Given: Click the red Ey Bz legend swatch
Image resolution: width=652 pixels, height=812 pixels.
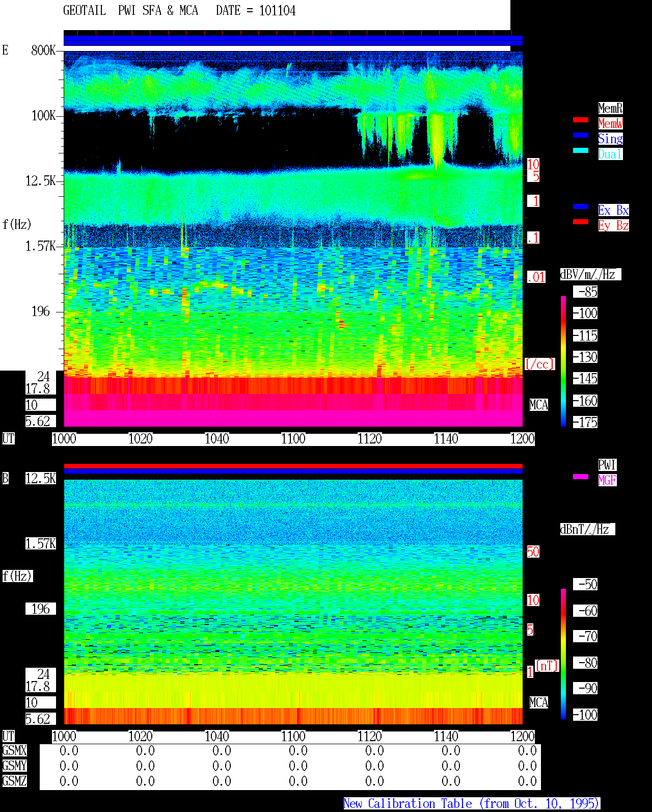Looking at the screenshot, I should [581, 222].
